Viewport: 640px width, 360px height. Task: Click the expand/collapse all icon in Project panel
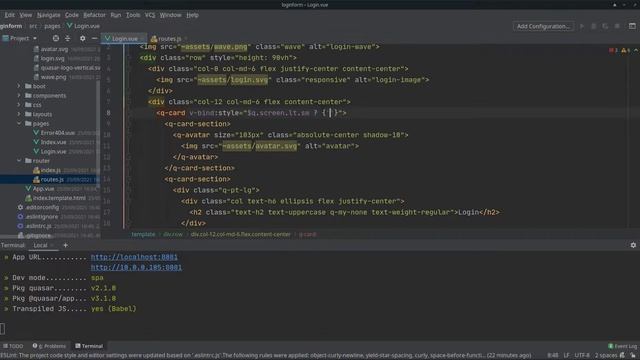pos(68,38)
